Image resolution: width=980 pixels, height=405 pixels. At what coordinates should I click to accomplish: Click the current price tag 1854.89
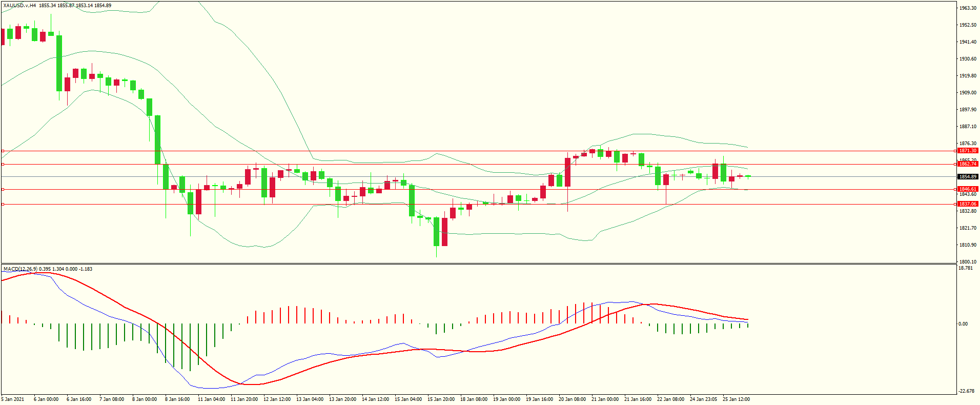(968, 177)
